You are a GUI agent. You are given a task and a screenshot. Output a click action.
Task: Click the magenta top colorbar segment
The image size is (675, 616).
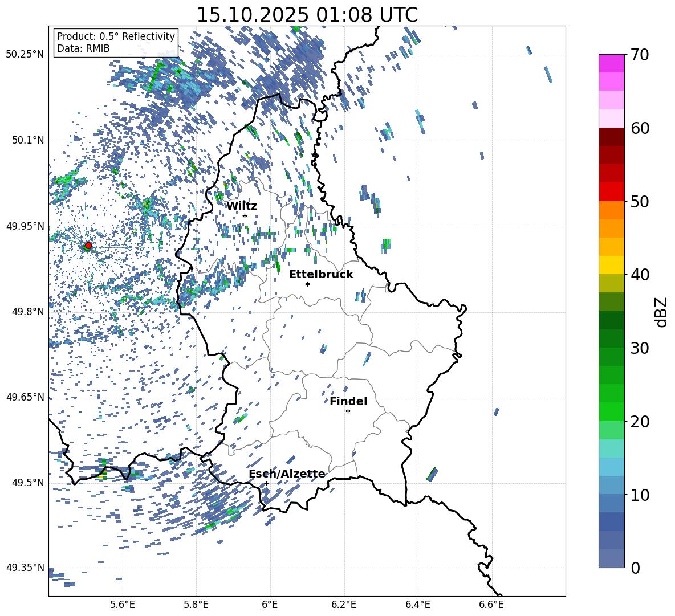click(x=612, y=63)
